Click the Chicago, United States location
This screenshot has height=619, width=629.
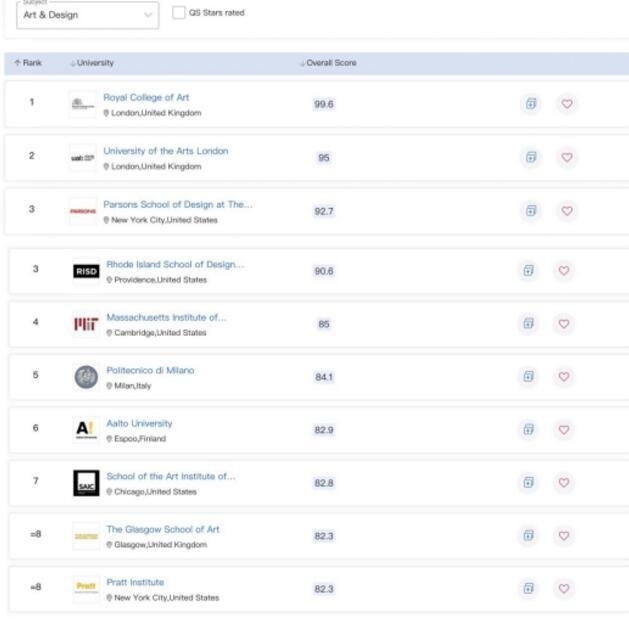(x=155, y=491)
